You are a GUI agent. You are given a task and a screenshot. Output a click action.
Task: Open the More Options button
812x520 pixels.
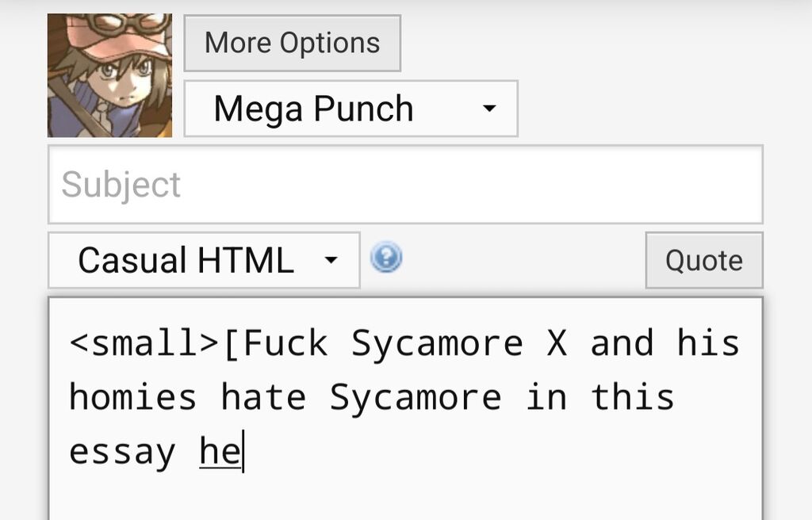pos(292,43)
